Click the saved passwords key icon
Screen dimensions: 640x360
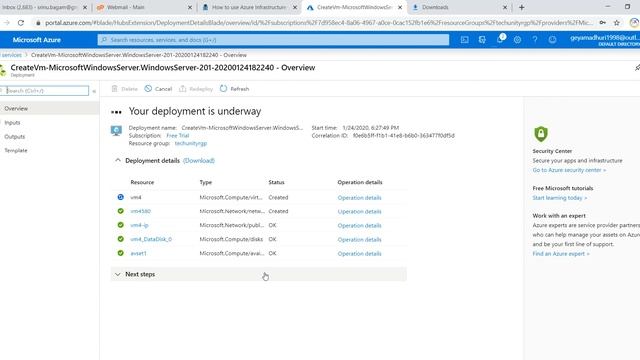[x=602, y=23]
